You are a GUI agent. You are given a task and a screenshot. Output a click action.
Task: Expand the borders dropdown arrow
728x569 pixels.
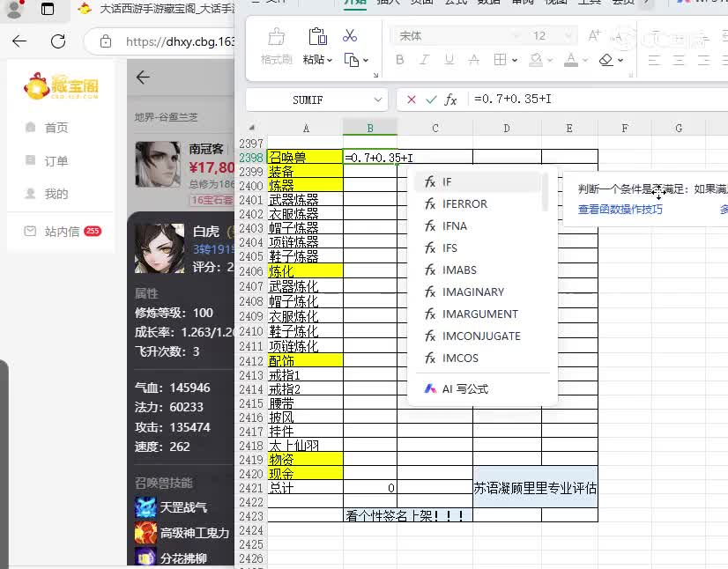[515, 60]
